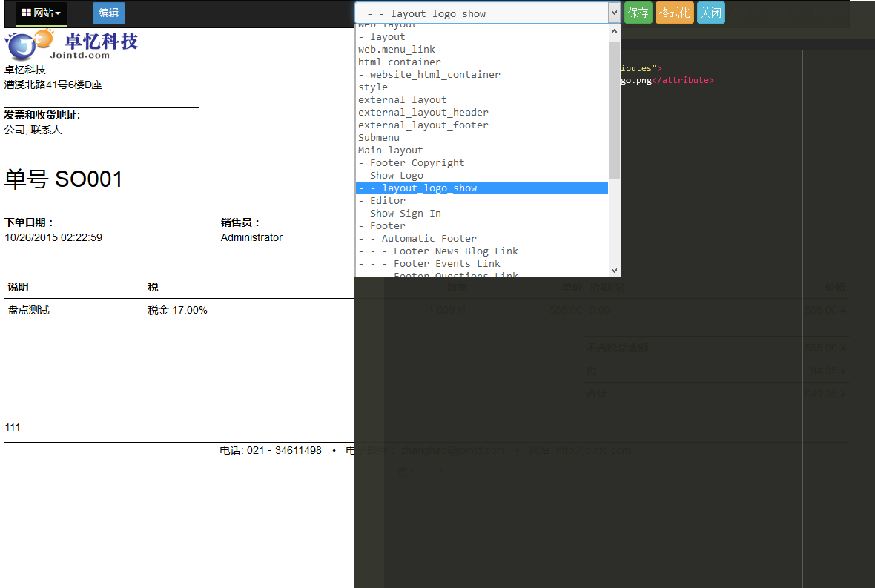
Task: Click the 编辑 button
Action: click(109, 13)
